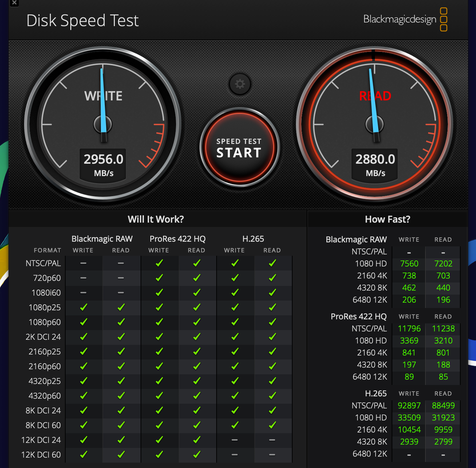Click 12K DCI 60 ProRes read checkmark
Image resolution: width=476 pixels, height=468 pixels.
196,454
